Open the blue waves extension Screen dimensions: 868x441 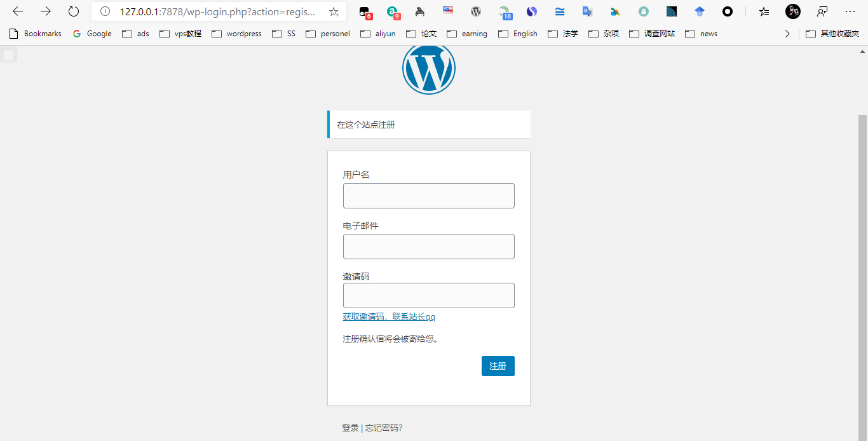coord(560,11)
